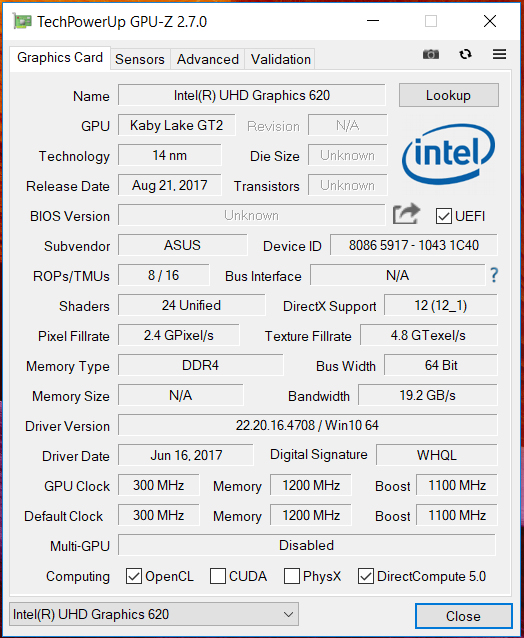
Task: Enable the PhysX checkbox
Action: tap(292, 576)
